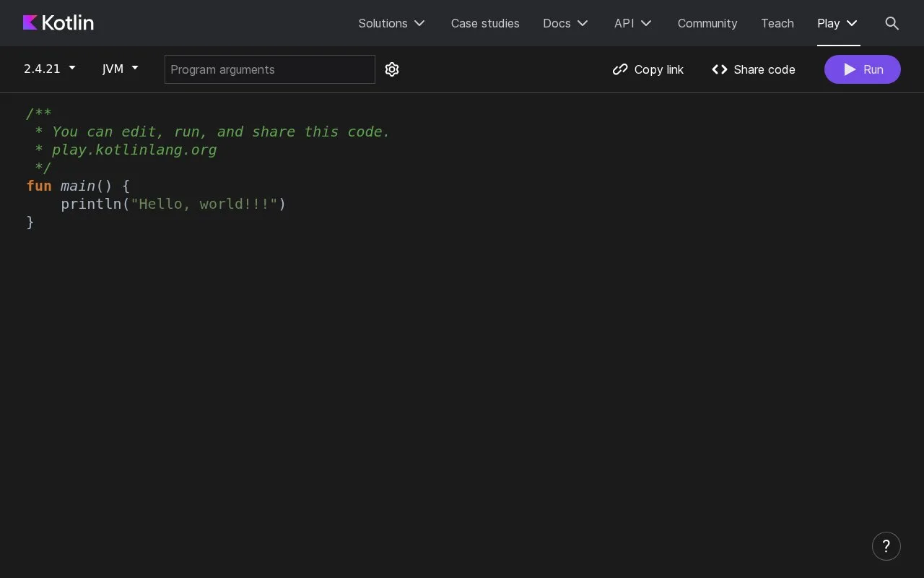Click the play.kotlinlang.org comment line
Image resolution: width=924 pixels, height=578 pixels.
126,150
